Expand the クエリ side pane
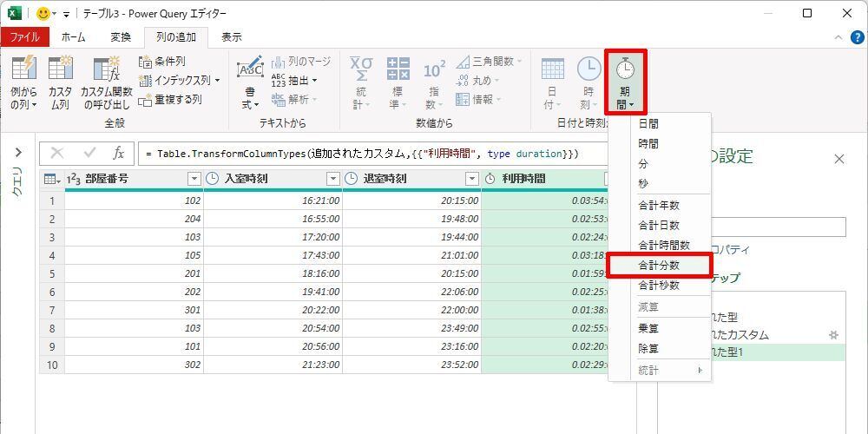The height and width of the screenshot is (434, 868). [17, 153]
